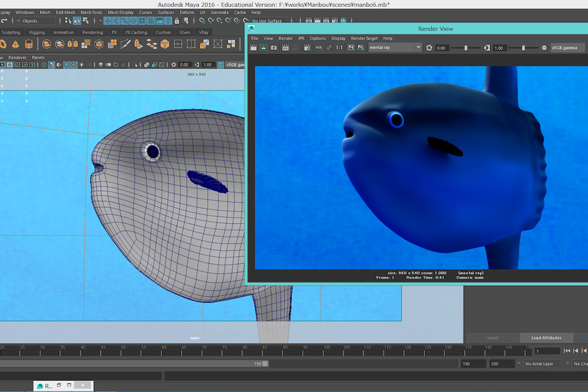This screenshot has width=588, height=392.
Task: Switch to the Rigging shelf tab
Action: [37, 32]
